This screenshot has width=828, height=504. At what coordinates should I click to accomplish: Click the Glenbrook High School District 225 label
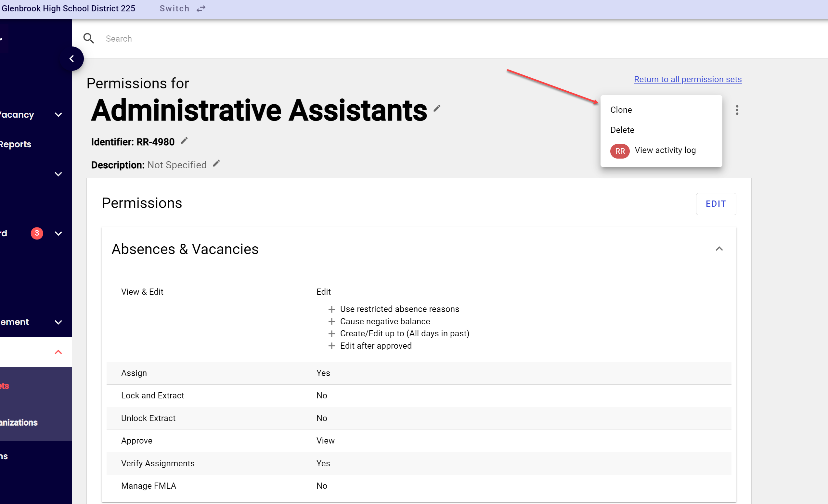click(68, 8)
